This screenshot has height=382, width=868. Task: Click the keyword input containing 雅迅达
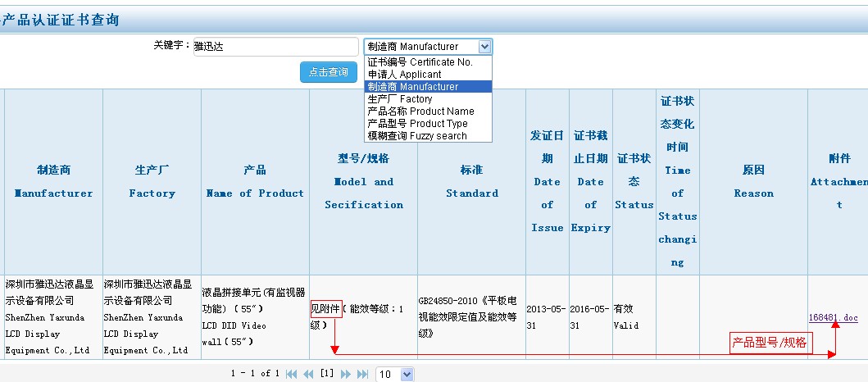coord(275,47)
